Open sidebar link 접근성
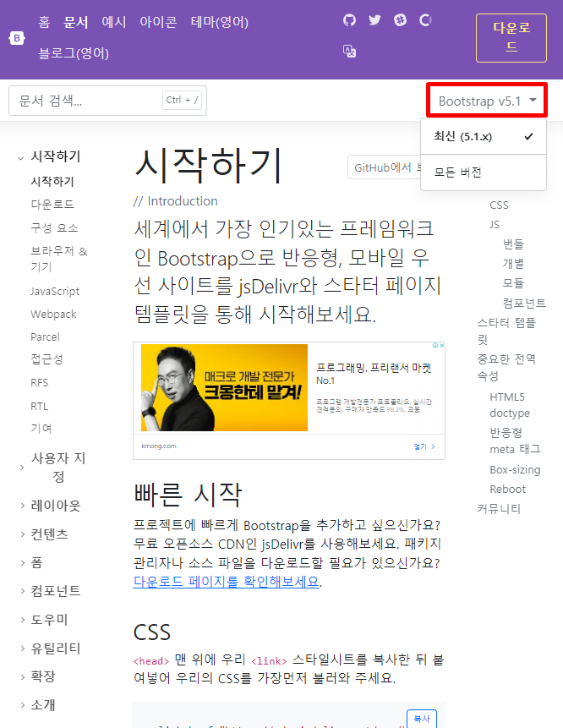Viewport: 563px width, 728px height. [46, 359]
